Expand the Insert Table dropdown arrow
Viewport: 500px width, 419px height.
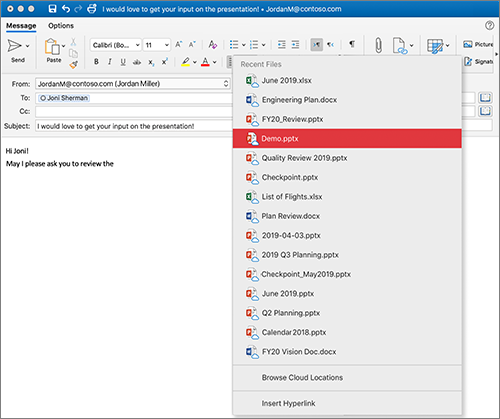447,45
